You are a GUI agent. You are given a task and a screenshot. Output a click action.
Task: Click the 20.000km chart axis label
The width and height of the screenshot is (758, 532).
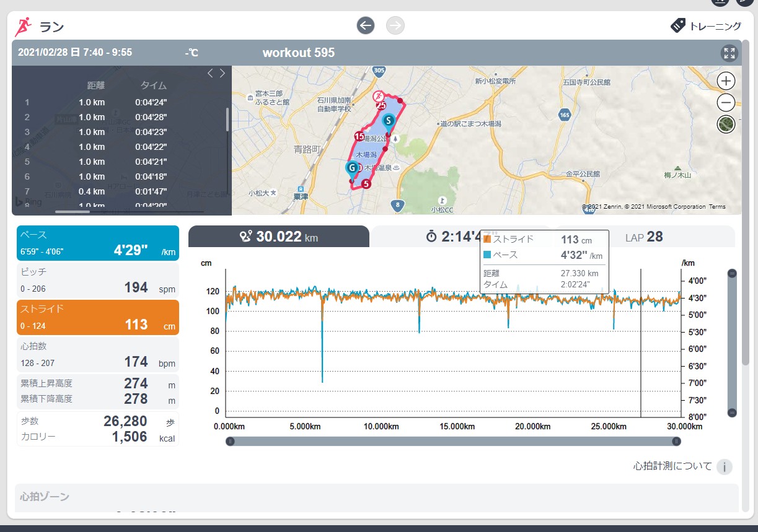[533, 427]
